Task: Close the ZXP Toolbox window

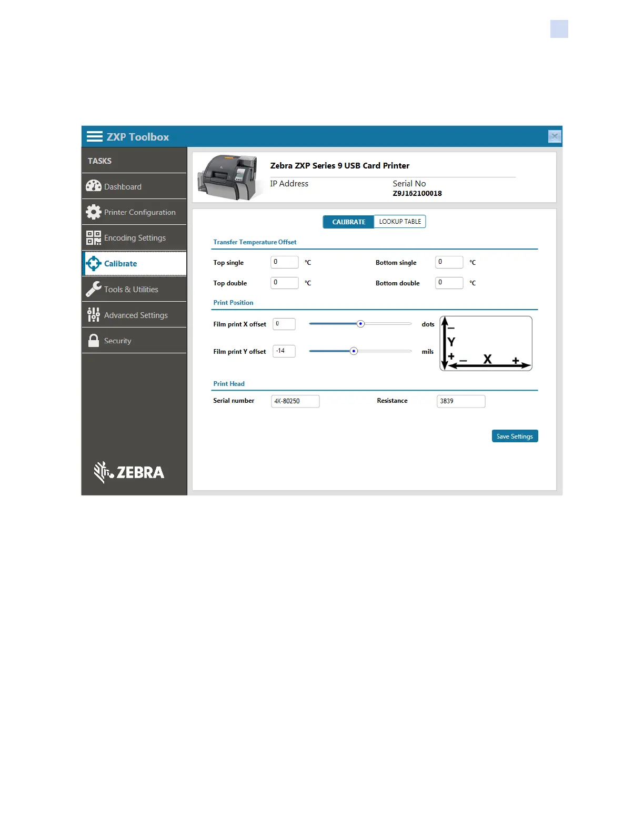Action: pos(555,136)
